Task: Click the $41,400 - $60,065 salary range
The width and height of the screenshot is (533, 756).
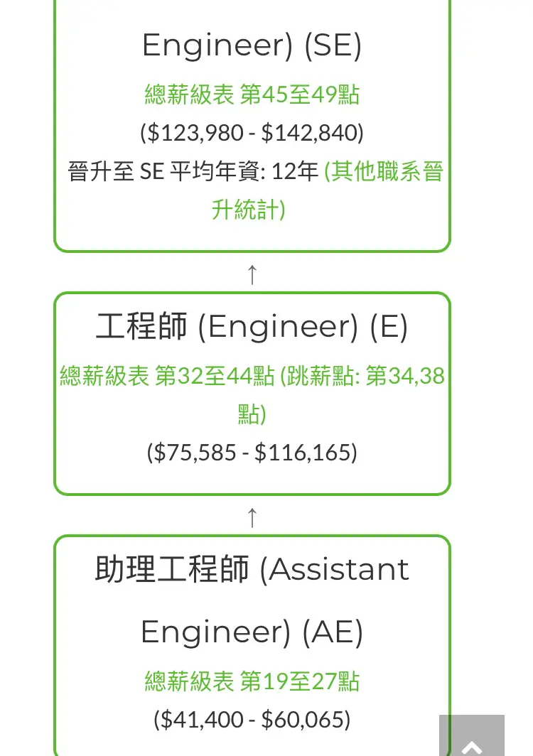Action: pyautogui.click(x=252, y=719)
